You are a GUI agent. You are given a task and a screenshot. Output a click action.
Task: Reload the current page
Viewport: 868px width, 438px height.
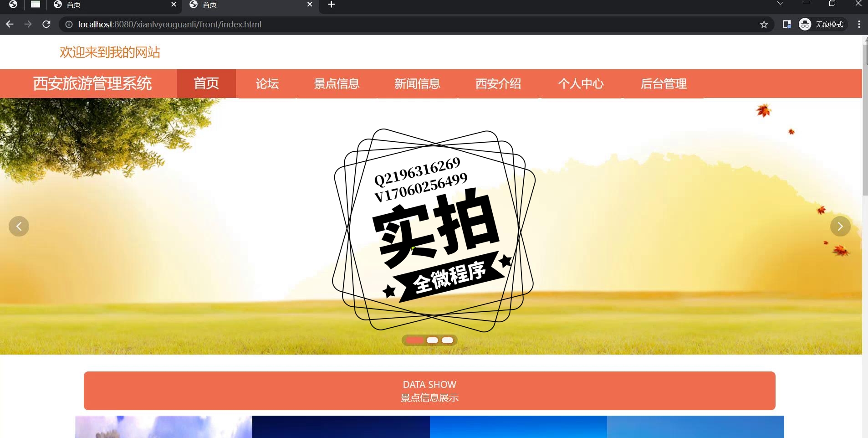[46, 24]
